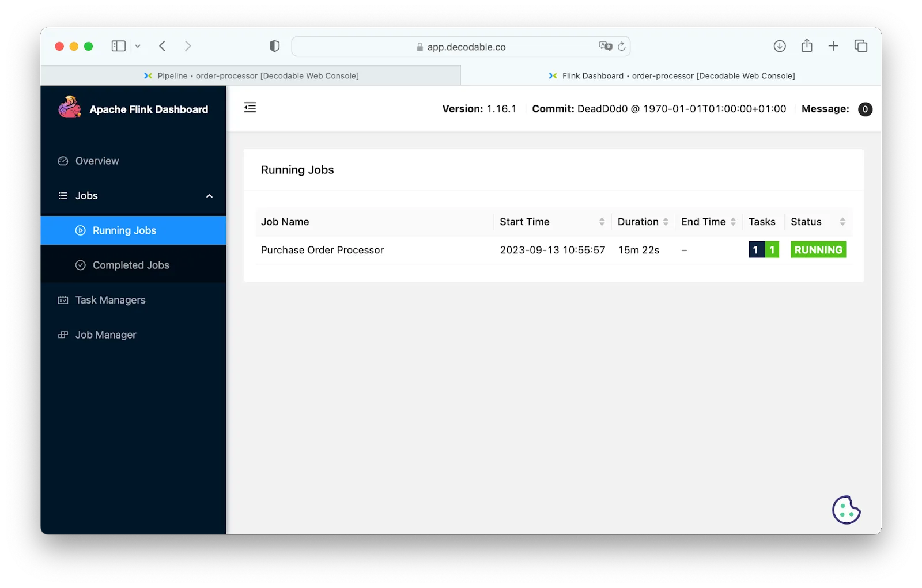Sort by Start Time column arrows

tap(602, 222)
